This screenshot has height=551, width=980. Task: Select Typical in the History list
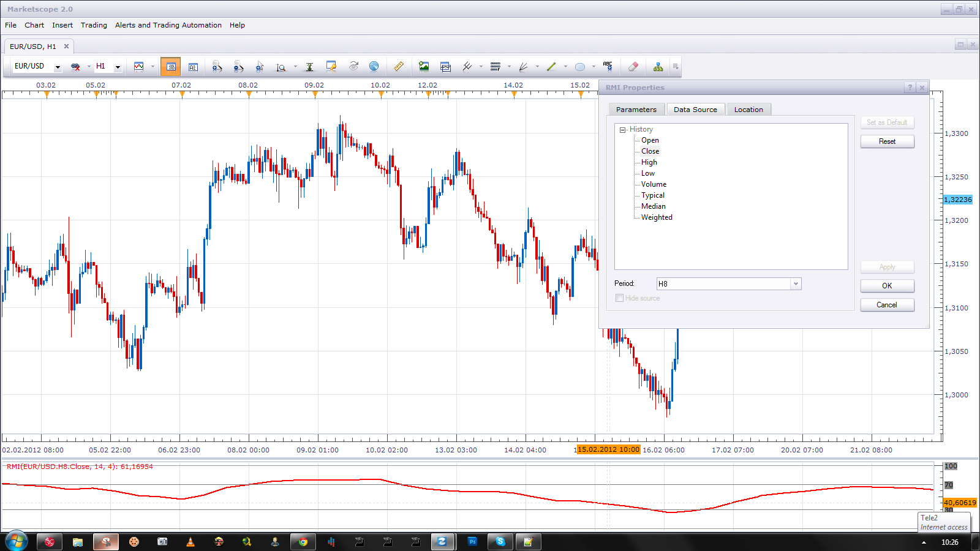pyautogui.click(x=653, y=195)
